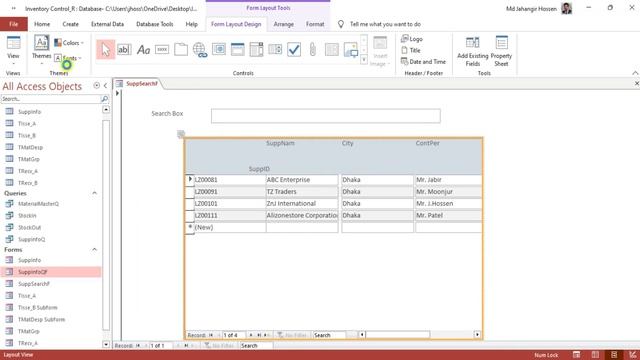This screenshot has width=640, height=360.
Task: Pick the Hyperlink globe control
Action: click(200, 50)
